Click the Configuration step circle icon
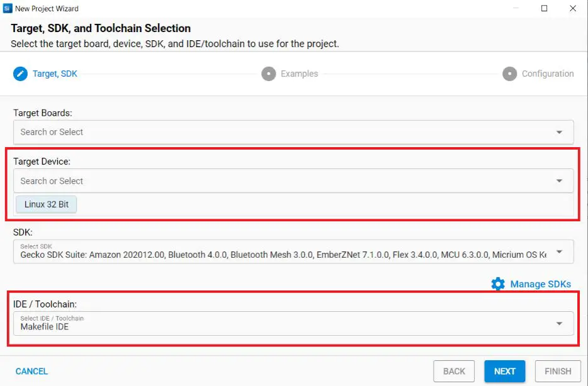588x386 pixels. point(509,74)
